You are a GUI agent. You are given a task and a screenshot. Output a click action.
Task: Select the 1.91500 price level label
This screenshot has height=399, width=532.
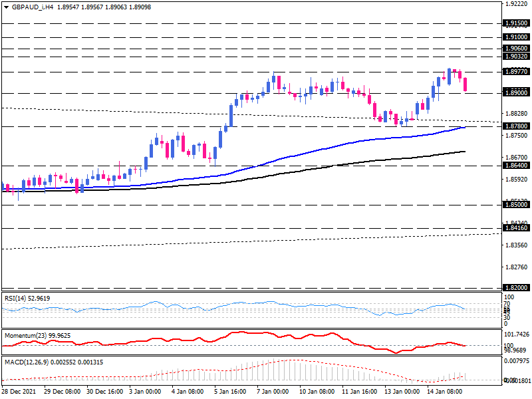click(515, 23)
